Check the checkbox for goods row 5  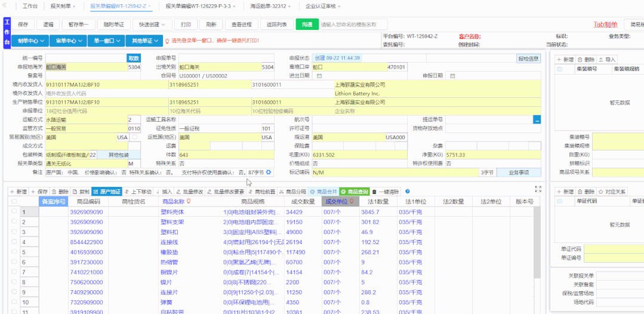(14, 251)
